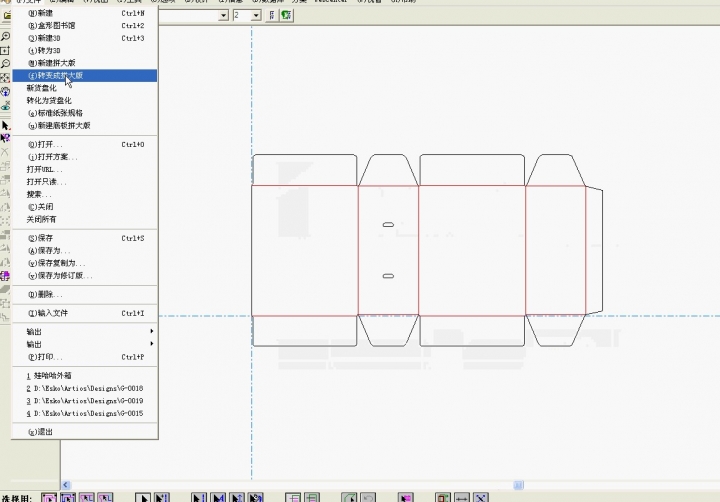Image resolution: width=720 pixels, height=502 pixels.
Task: Click the zoom magnifier tool in left toolbar
Action: pos(6,36)
